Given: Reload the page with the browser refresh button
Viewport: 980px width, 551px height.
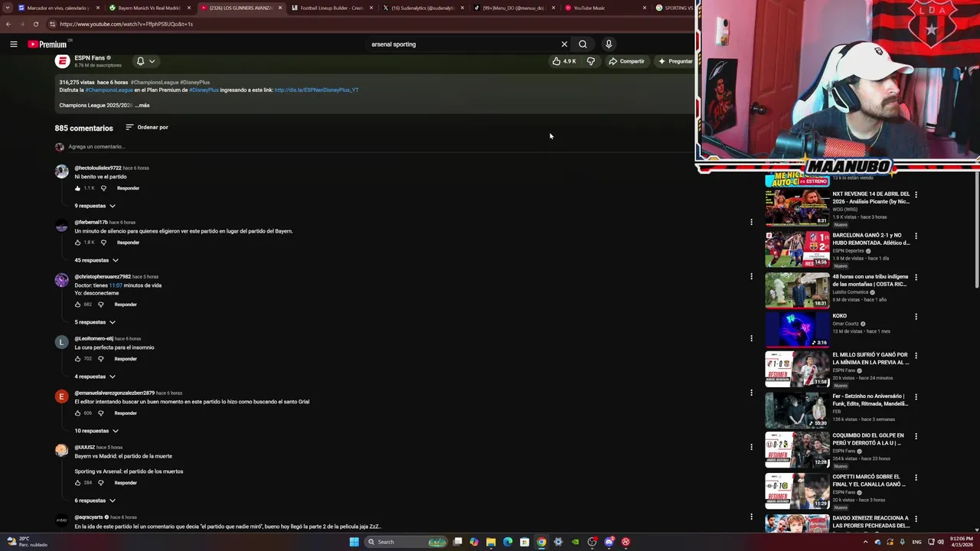Looking at the screenshot, I should point(35,24).
